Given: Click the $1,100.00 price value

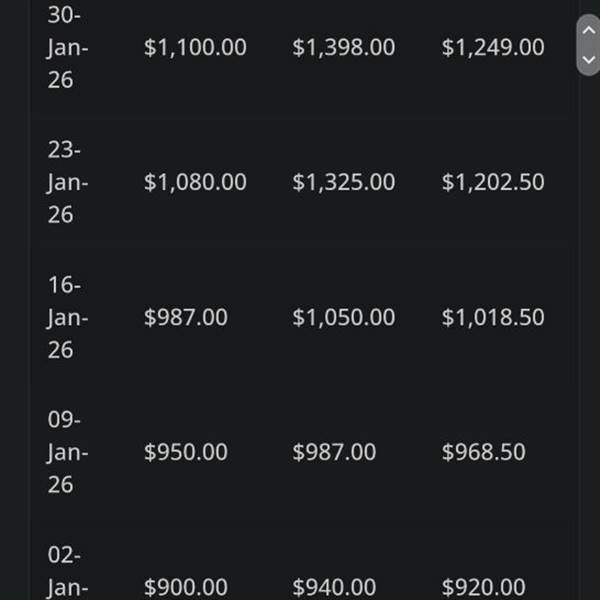Looking at the screenshot, I should click(195, 47).
